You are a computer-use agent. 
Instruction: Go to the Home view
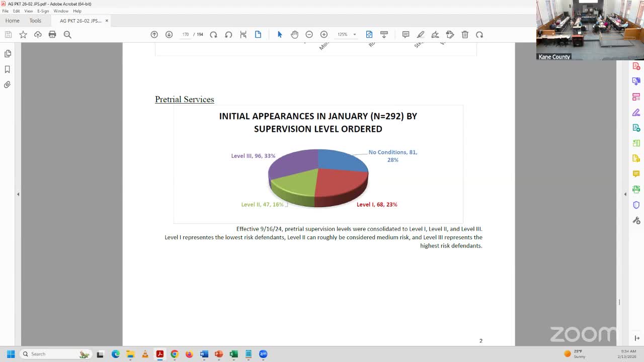(x=12, y=21)
